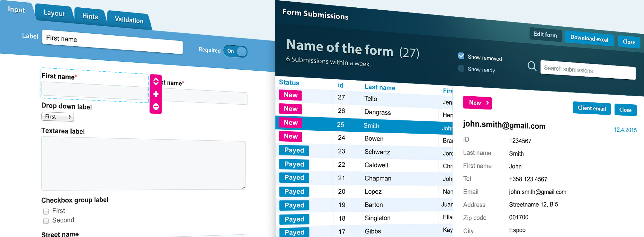The height and width of the screenshot is (237, 644).
Task: Sort by the Last name column header
Action: click(x=380, y=87)
